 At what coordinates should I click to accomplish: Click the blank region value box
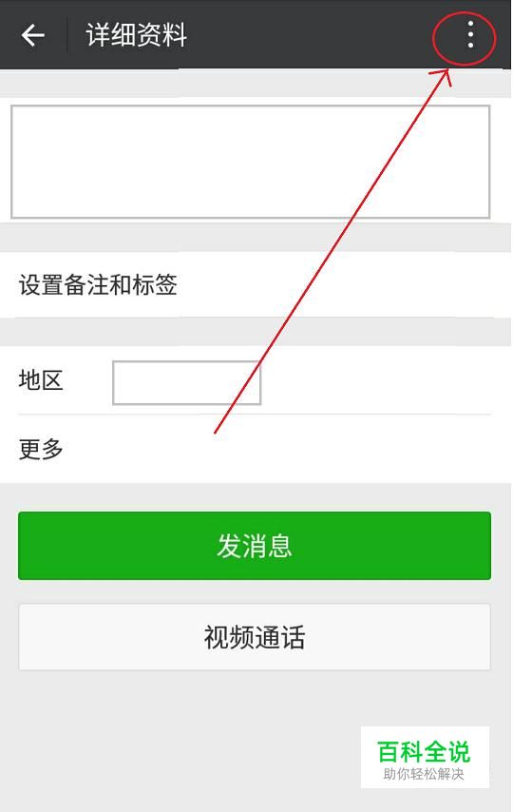[187, 382]
